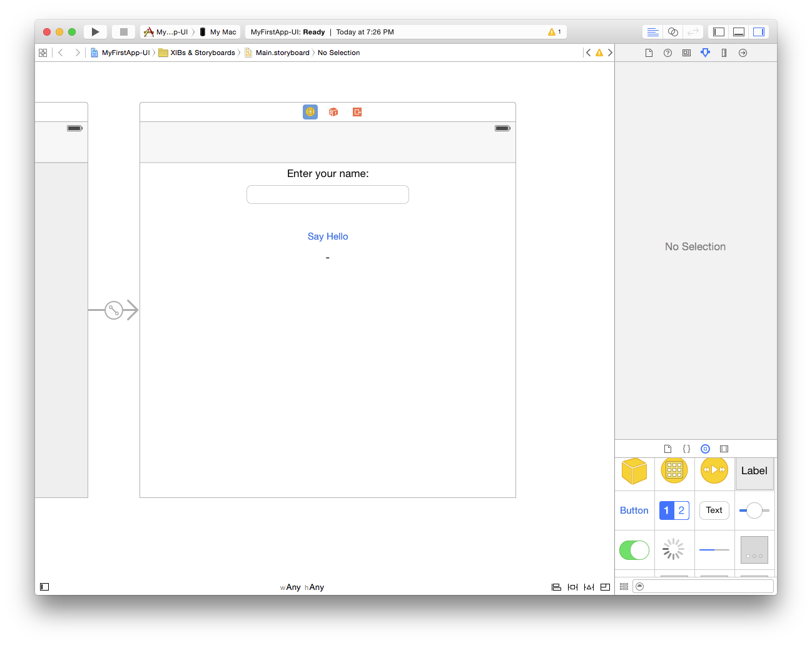Select the Say Hello button

(328, 236)
